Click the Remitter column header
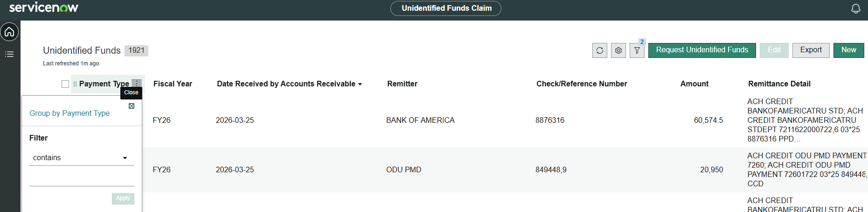 (x=402, y=84)
